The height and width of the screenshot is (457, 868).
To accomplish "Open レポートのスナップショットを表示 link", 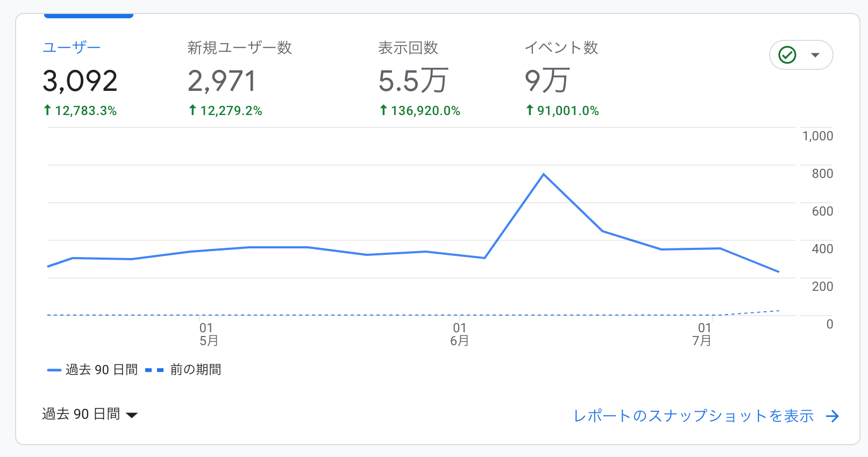I will pos(694,416).
